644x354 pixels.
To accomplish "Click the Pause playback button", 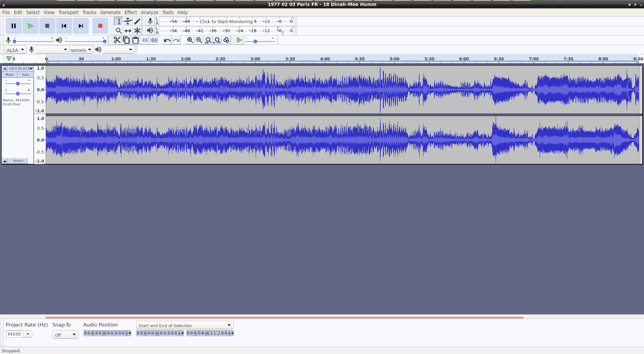I will click(14, 26).
